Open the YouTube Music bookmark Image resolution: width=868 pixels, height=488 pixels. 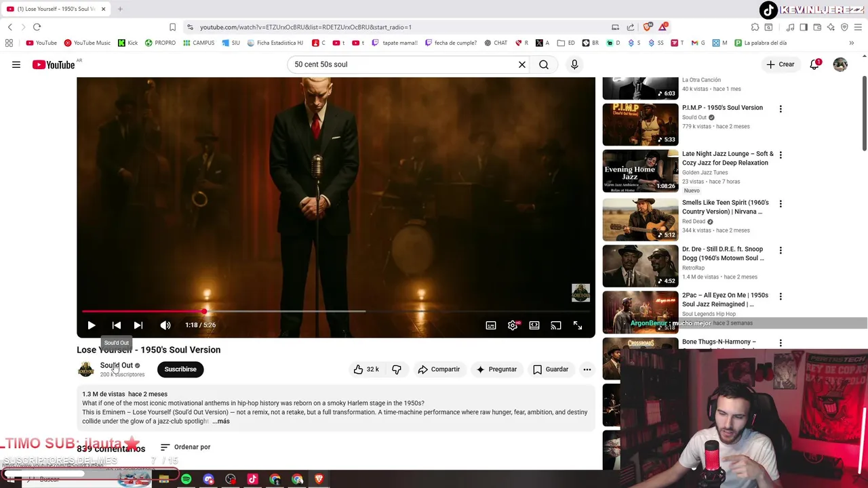click(x=87, y=43)
